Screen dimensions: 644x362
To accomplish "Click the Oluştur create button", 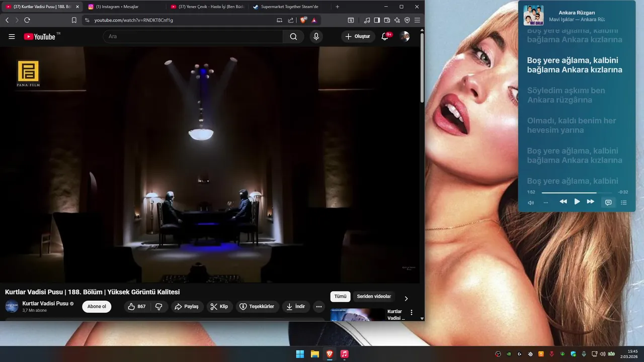I will point(358,36).
